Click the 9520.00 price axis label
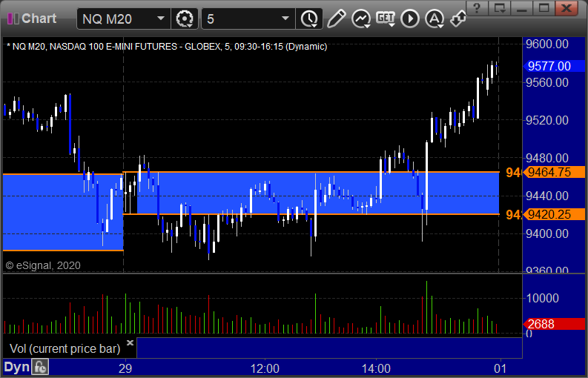 [x=547, y=120]
